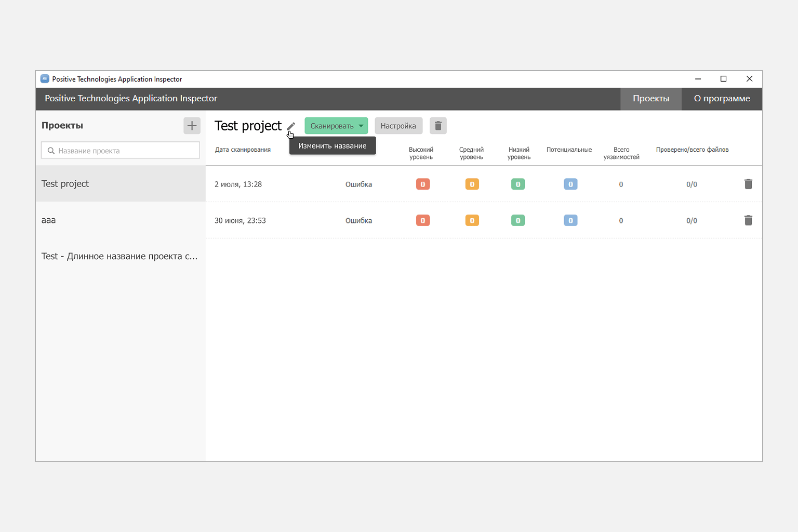Screen dimensions: 798x532
Task: Expand the Сканировать dropdown arrow
Action: [361, 126]
